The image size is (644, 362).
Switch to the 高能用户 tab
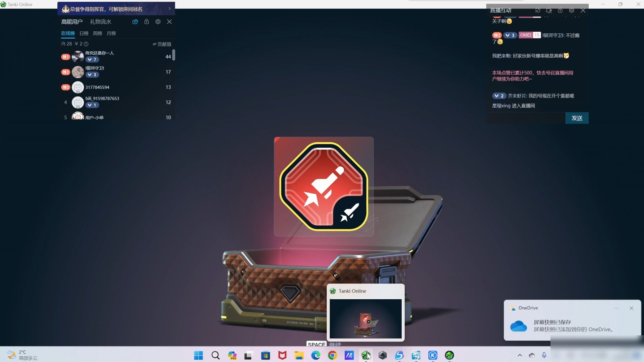pyautogui.click(x=72, y=22)
